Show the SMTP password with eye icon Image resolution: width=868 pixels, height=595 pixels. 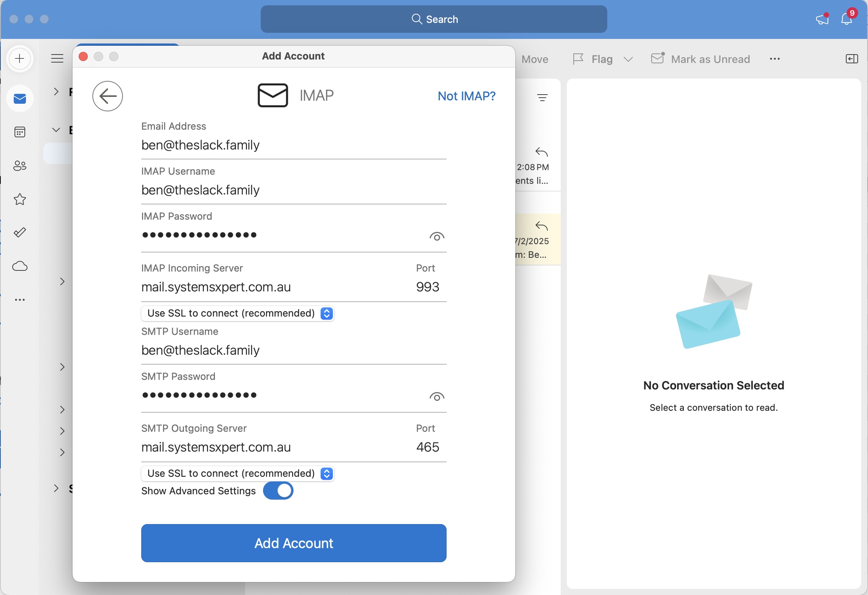click(x=437, y=397)
